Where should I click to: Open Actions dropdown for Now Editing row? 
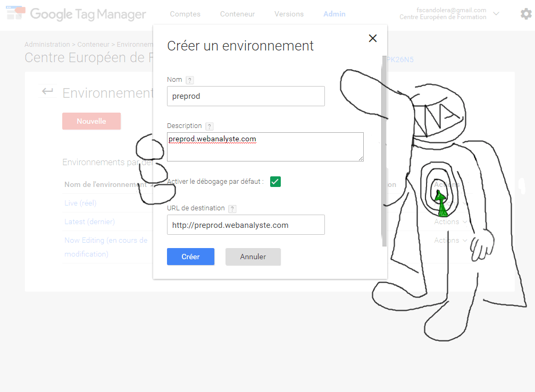pyautogui.click(x=450, y=240)
